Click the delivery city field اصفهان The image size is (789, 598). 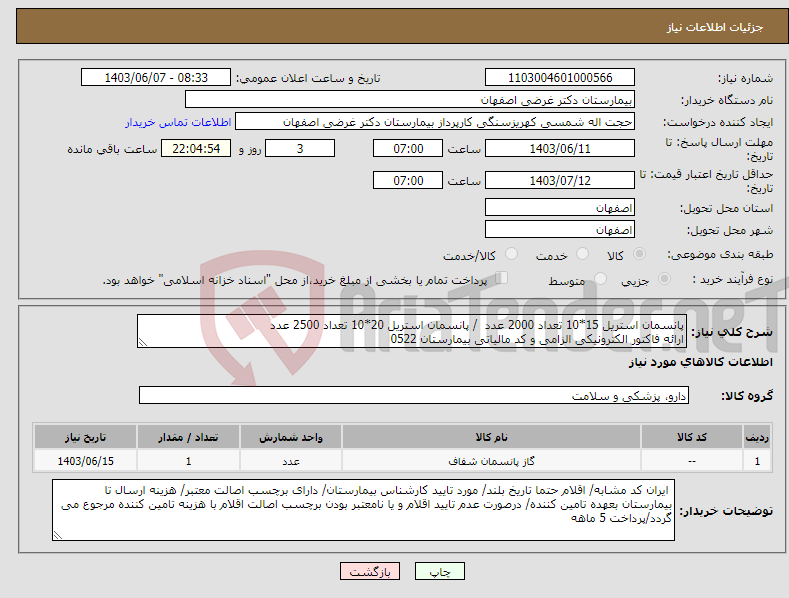tap(560, 230)
